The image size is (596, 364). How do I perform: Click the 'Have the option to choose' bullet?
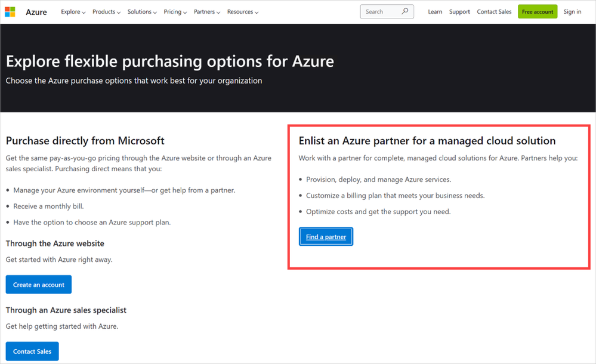(92, 223)
